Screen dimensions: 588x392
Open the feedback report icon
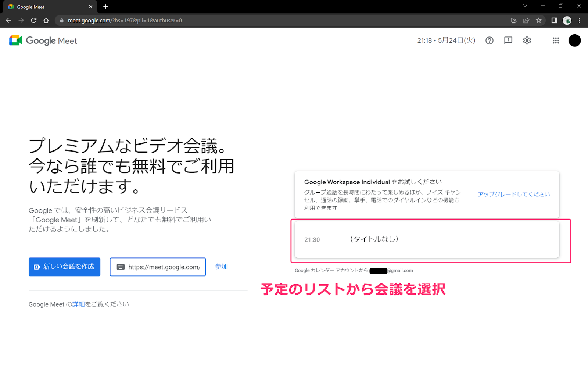508,40
